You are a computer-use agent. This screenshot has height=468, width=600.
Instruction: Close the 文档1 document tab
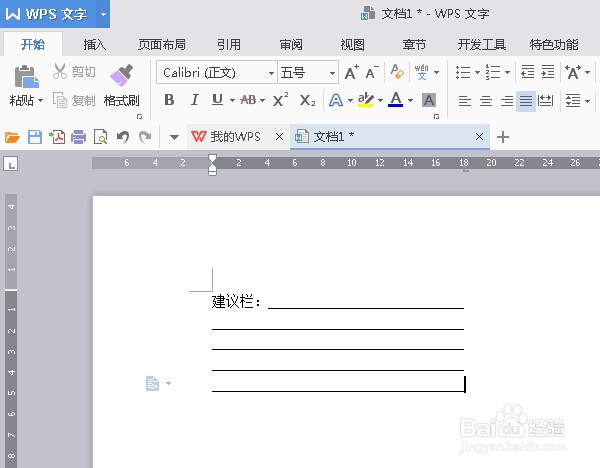(x=479, y=137)
